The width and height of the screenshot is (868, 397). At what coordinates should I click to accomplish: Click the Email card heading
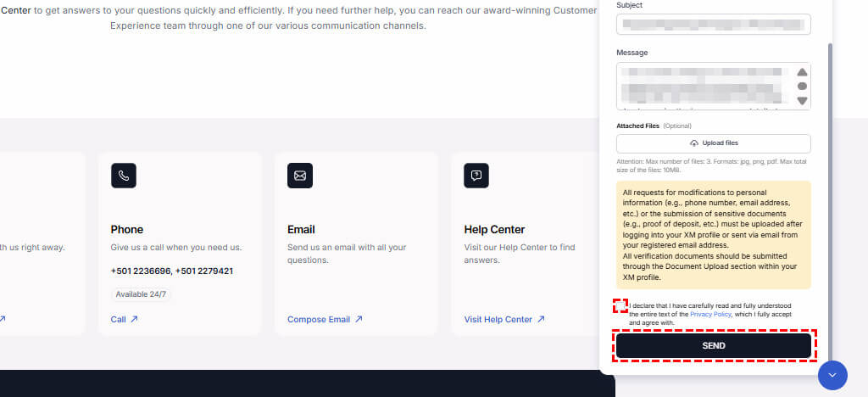coord(301,229)
